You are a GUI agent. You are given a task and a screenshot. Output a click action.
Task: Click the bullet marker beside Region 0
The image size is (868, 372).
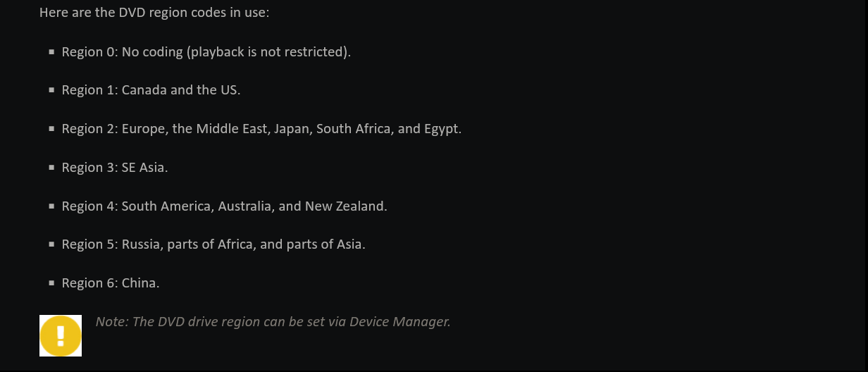pyautogui.click(x=52, y=52)
